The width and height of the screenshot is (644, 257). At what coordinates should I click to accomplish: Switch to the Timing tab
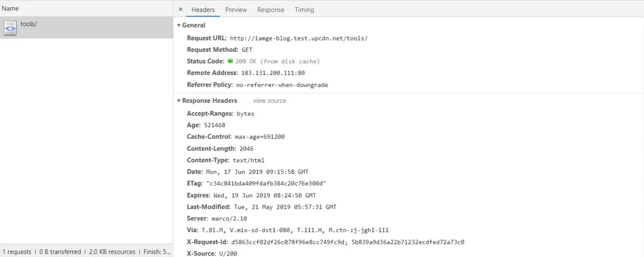304,10
